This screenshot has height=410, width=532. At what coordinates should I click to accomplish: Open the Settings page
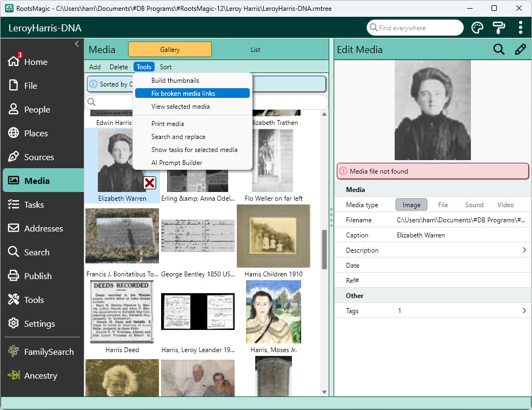click(31, 323)
